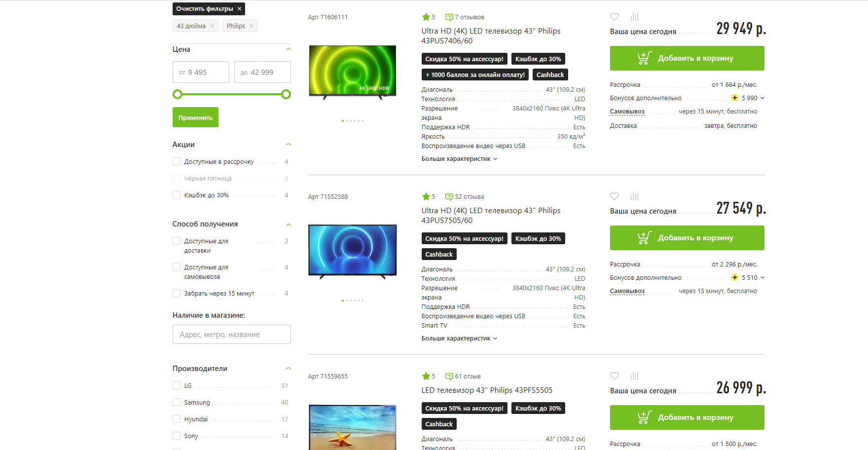Collapse the Акции filter section

[x=289, y=145]
